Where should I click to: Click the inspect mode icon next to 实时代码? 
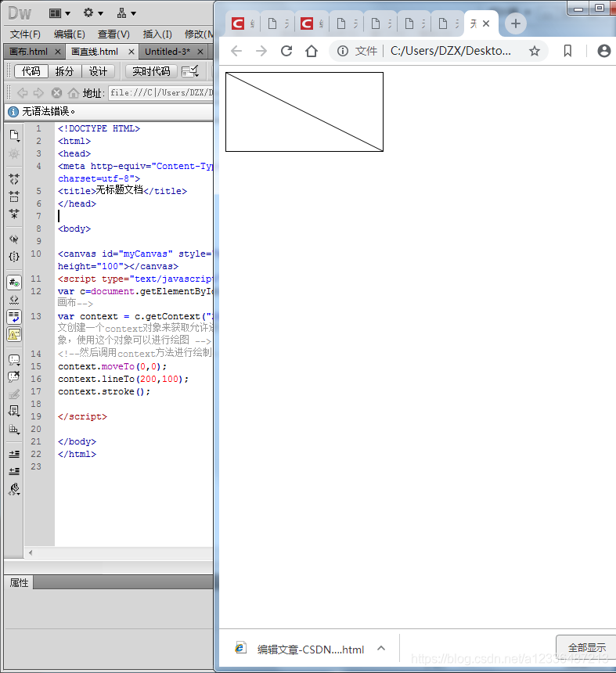pyautogui.click(x=189, y=71)
